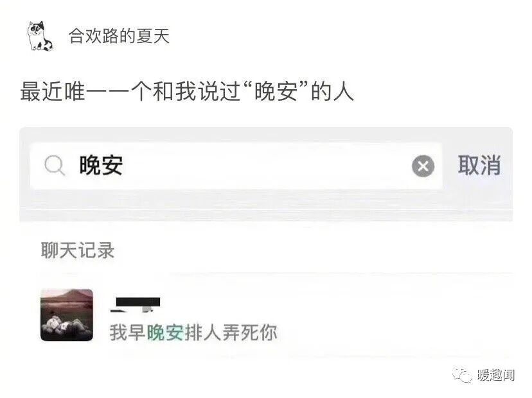Viewport: 532px width, 398px height.
Task: Click the WeChat logo watermark icon
Action: click(x=461, y=375)
